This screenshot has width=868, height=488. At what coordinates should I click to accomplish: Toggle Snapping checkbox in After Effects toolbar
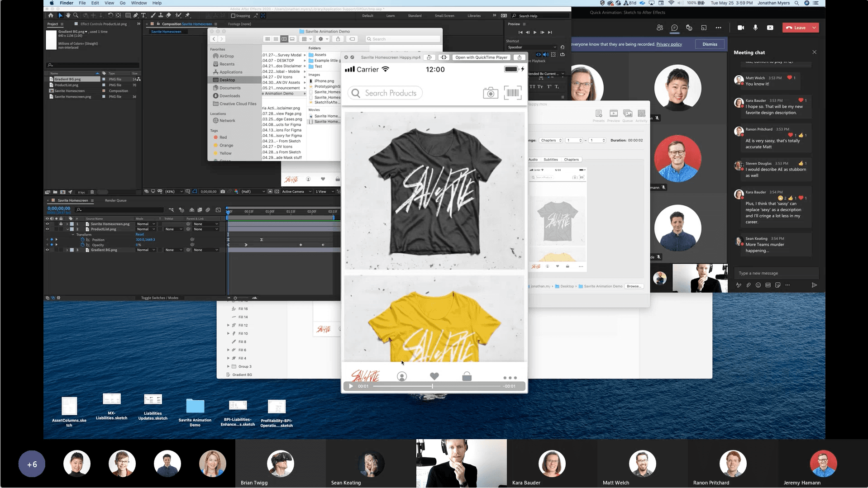click(233, 15)
